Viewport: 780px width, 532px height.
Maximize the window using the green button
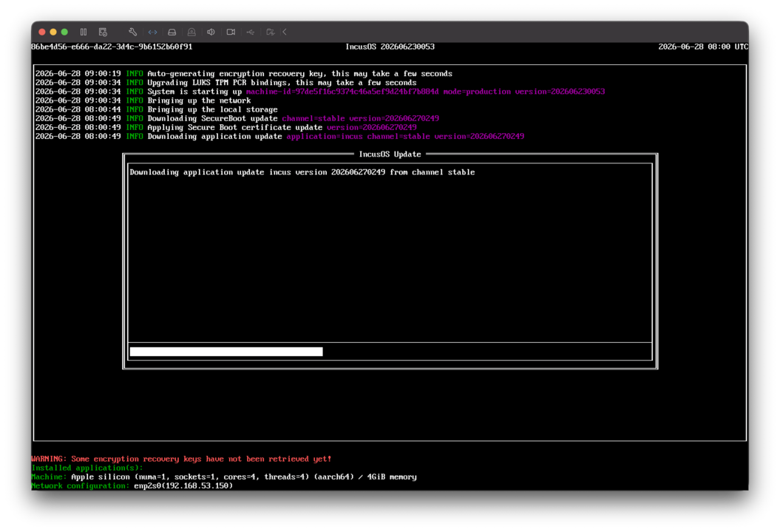(x=64, y=32)
